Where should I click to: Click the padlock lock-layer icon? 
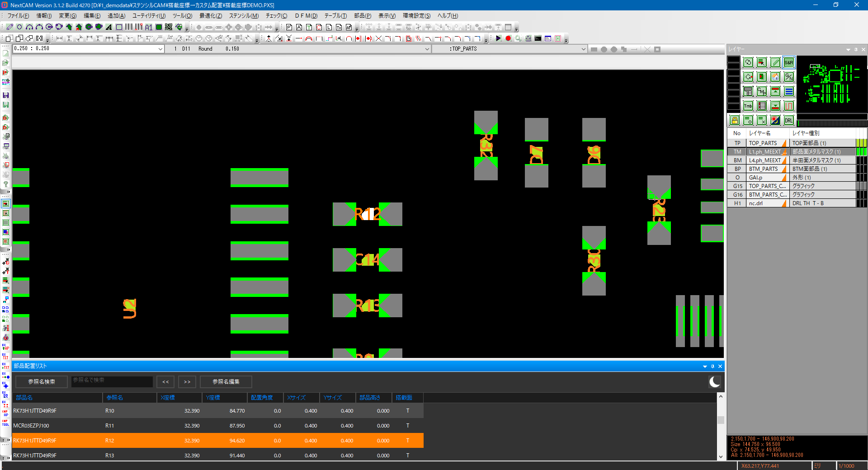coord(735,120)
